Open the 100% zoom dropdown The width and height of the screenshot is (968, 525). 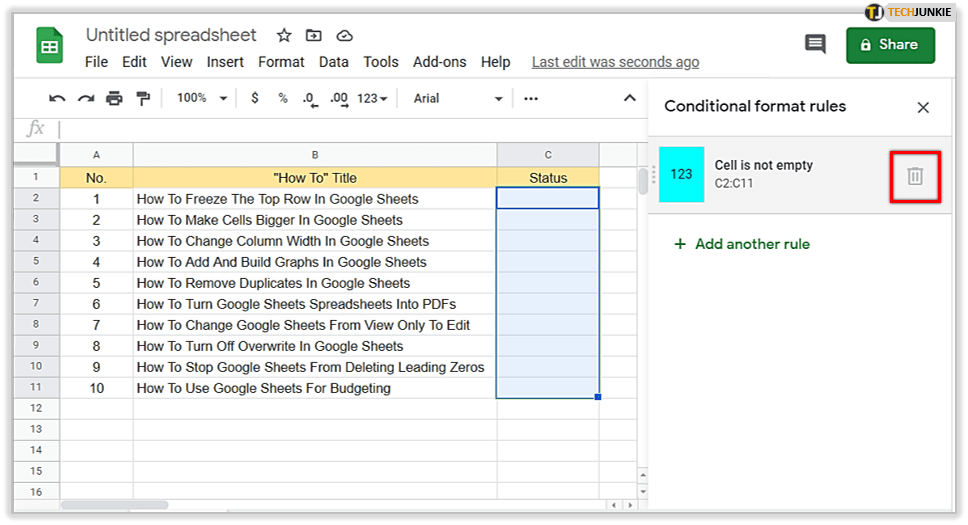(x=202, y=98)
